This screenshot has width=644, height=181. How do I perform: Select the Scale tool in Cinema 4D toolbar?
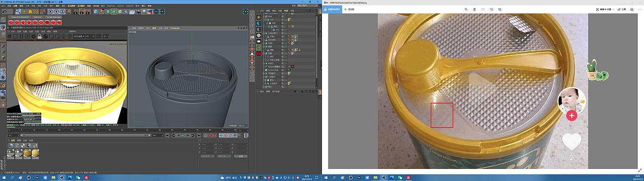click(x=30, y=12)
